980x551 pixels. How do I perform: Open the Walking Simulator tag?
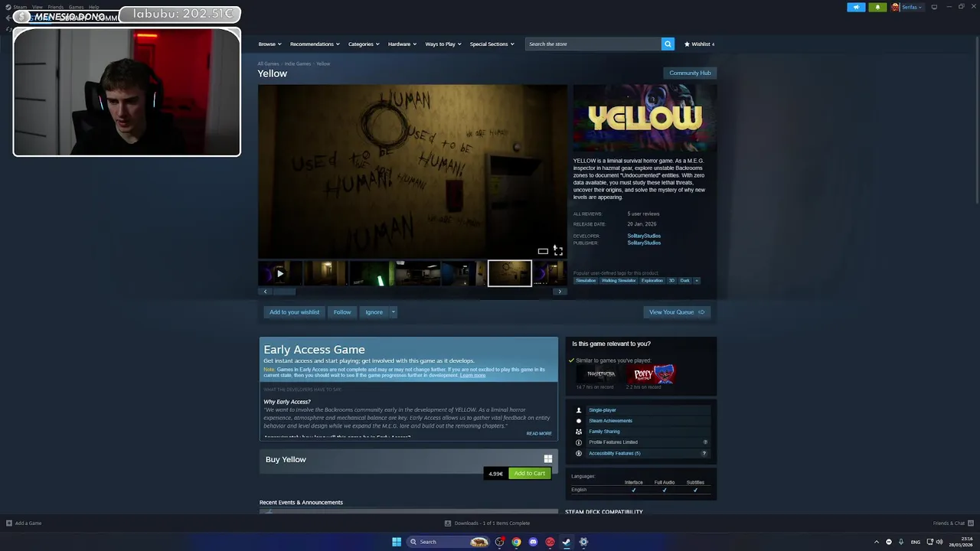(619, 281)
